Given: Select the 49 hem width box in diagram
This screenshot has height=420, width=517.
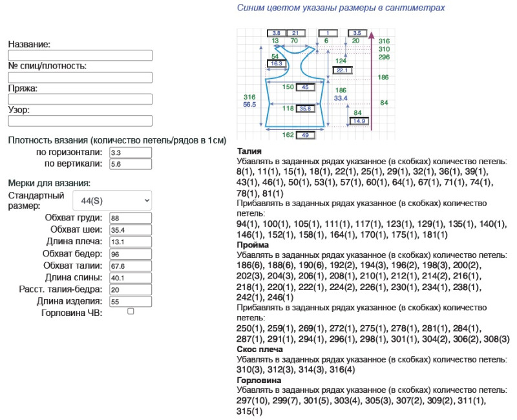Looking at the screenshot, I should (x=306, y=135).
